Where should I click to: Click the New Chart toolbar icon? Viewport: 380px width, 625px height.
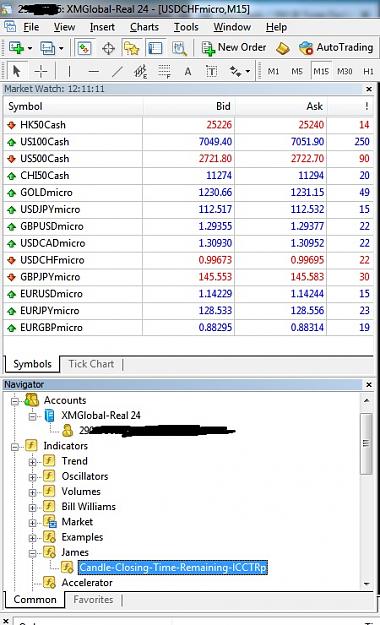click(16, 48)
